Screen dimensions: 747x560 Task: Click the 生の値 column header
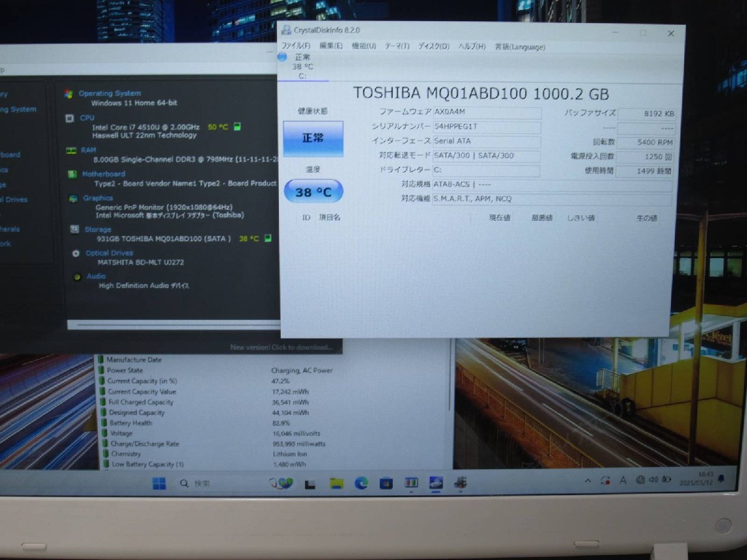pyautogui.click(x=646, y=218)
